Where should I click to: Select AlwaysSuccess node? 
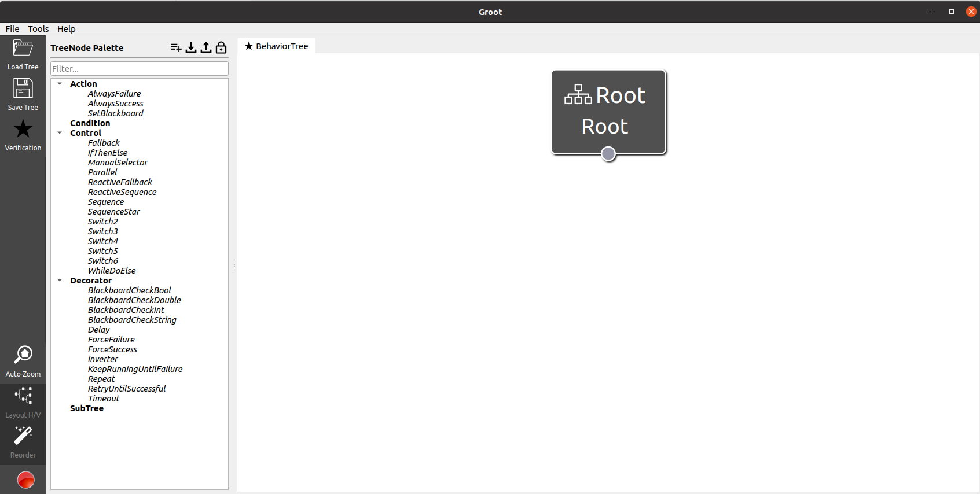(x=116, y=104)
